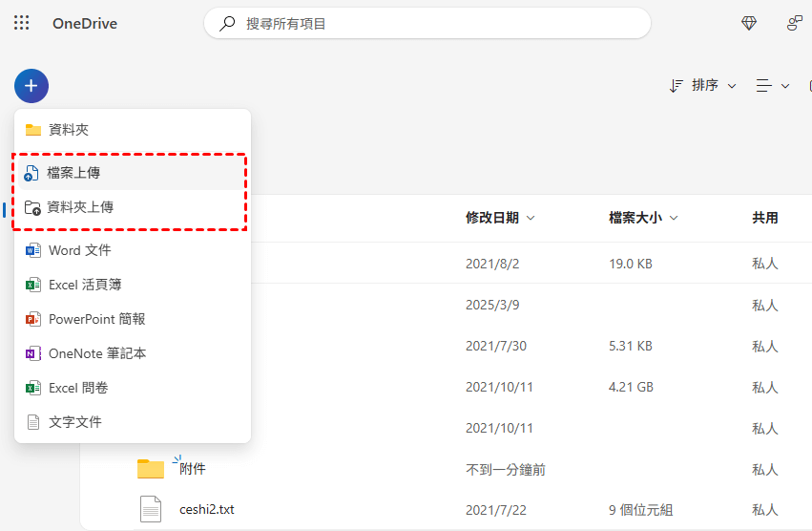The width and height of the screenshot is (812, 531).
Task: Click the yellow folder icon for 資料夾
Action: coord(33,130)
